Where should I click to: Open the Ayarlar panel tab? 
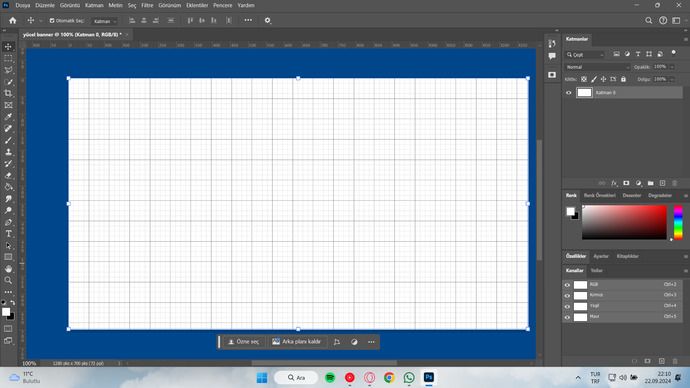point(601,256)
